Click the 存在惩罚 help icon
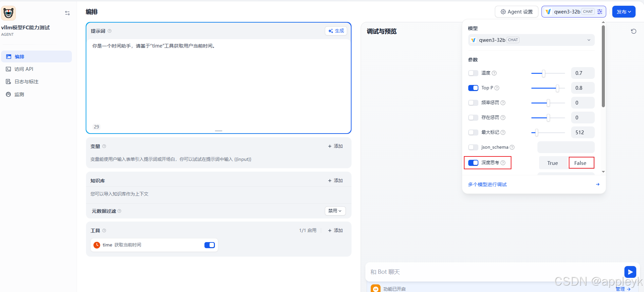644x292 pixels. click(x=503, y=118)
